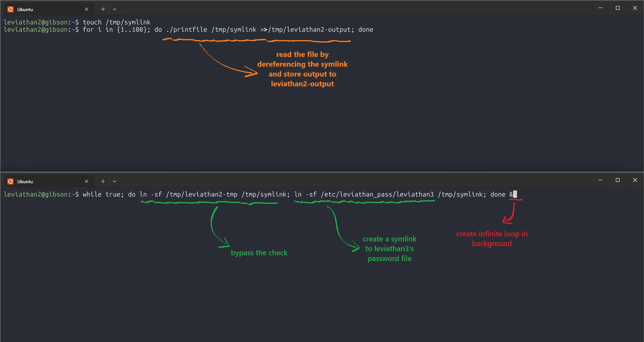Click the Ubuntu icon in the bottom terminal tab

pyautogui.click(x=10, y=181)
